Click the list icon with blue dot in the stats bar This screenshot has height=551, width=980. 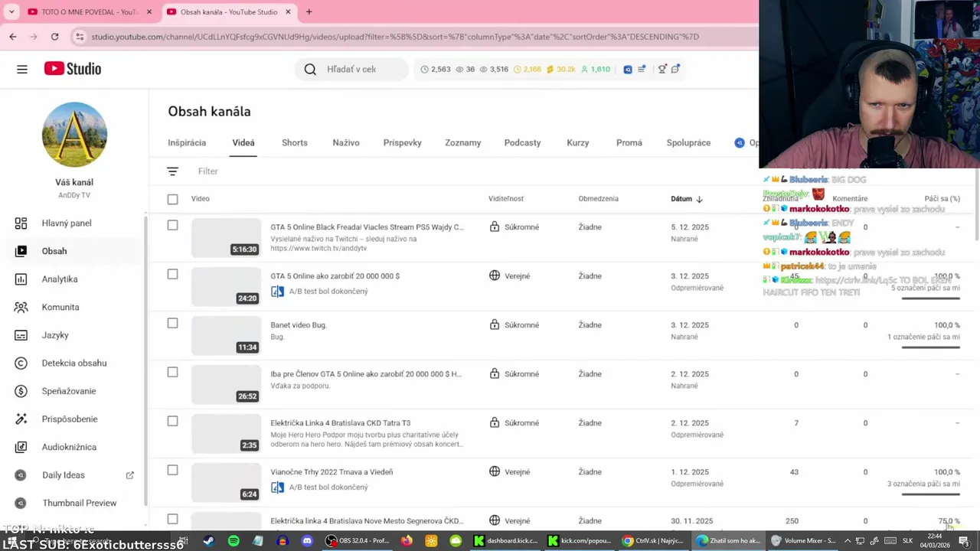(x=642, y=69)
